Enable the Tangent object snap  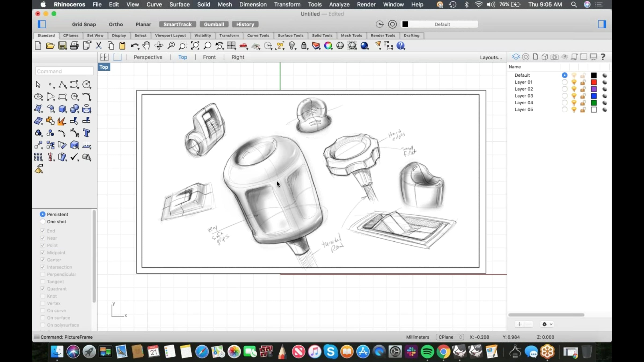pyautogui.click(x=42, y=282)
